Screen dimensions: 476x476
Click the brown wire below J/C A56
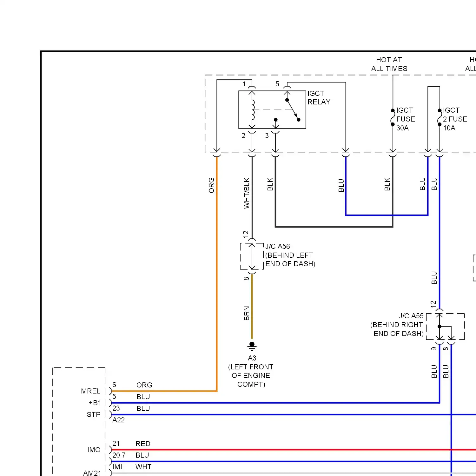(x=252, y=307)
